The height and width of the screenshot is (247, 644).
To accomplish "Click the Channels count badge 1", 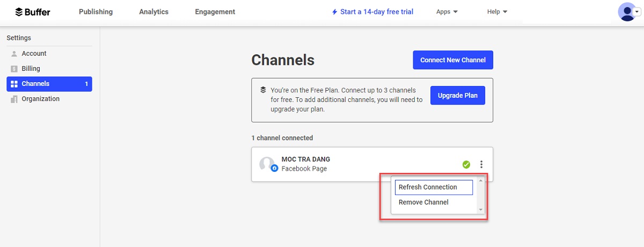I will pos(86,84).
